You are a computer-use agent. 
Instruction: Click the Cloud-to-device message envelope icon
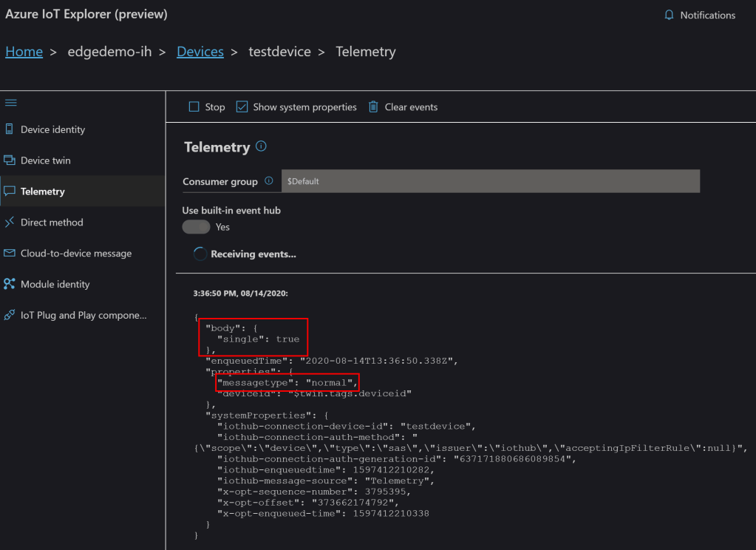10,254
